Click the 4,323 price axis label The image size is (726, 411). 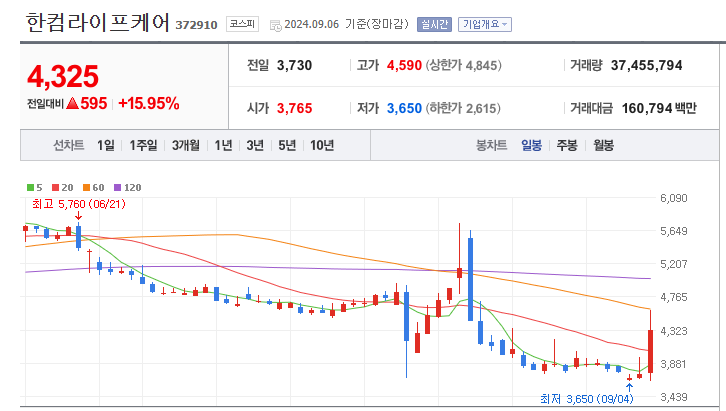click(674, 331)
